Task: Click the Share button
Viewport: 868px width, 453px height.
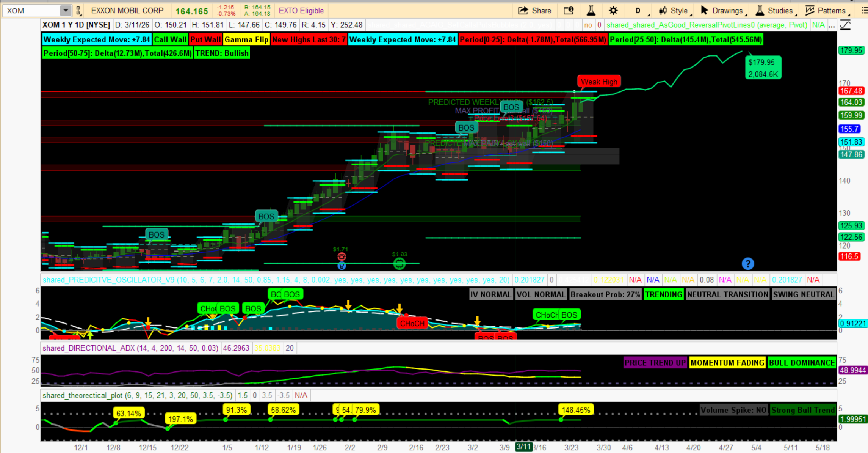Action: [x=534, y=11]
